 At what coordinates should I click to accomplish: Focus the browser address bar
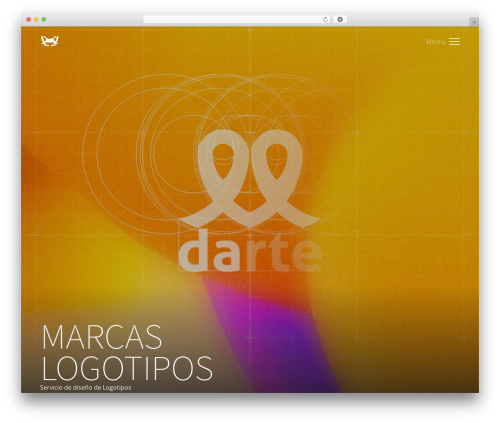[233, 20]
